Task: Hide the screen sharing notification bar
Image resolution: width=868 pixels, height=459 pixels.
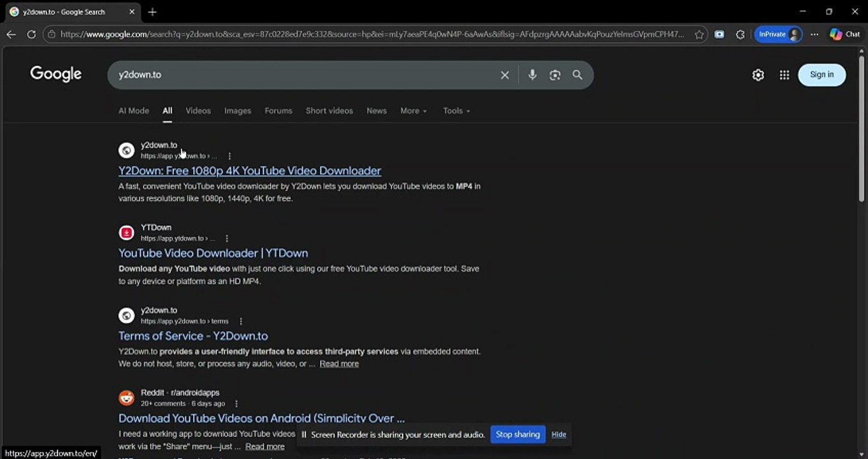Action: tap(558, 435)
